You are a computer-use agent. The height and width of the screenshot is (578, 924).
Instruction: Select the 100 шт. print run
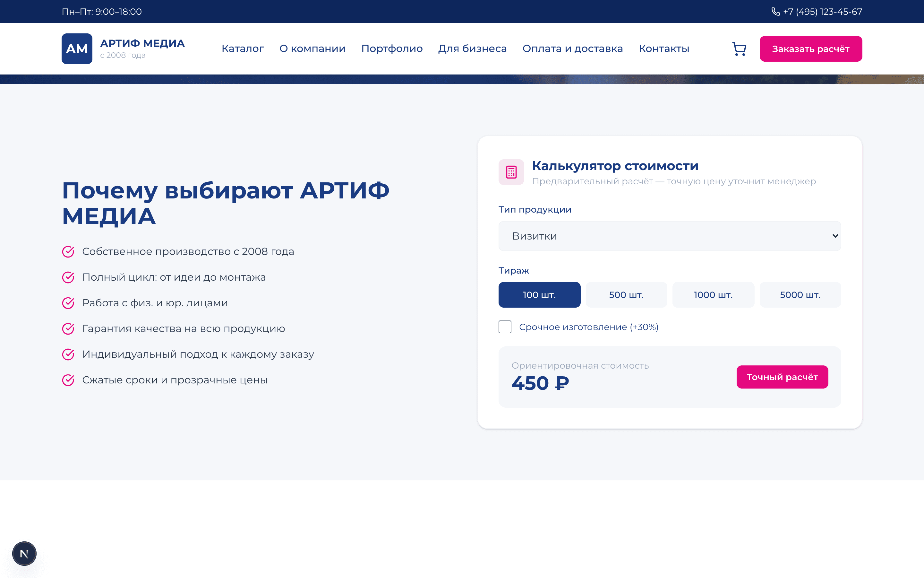pyautogui.click(x=540, y=295)
